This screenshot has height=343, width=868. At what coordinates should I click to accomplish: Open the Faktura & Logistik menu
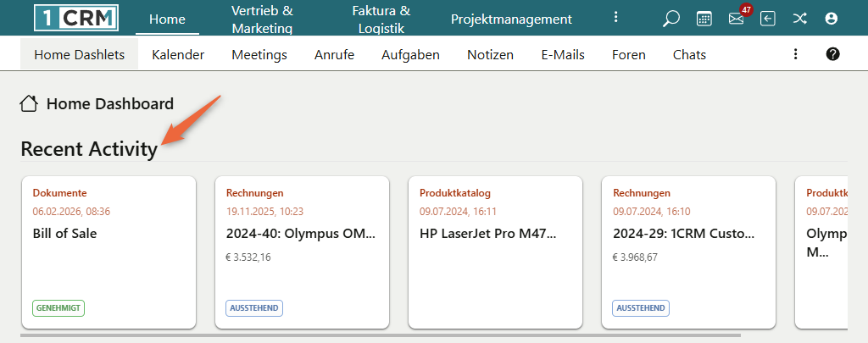381,19
